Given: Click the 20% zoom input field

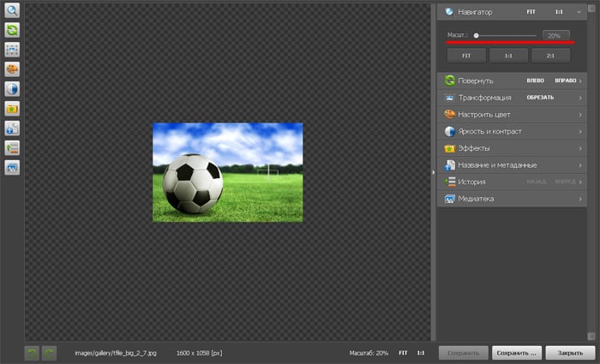Looking at the screenshot, I should click(555, 35).
